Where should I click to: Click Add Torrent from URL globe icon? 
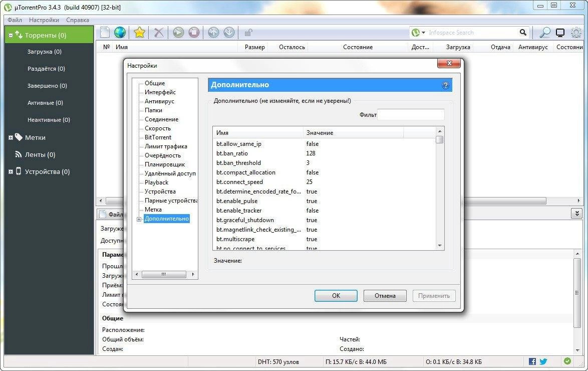coord(120,33)
